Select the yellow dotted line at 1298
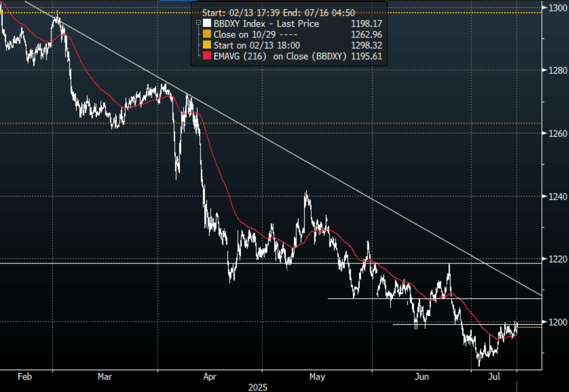 (x=271, y=12)
